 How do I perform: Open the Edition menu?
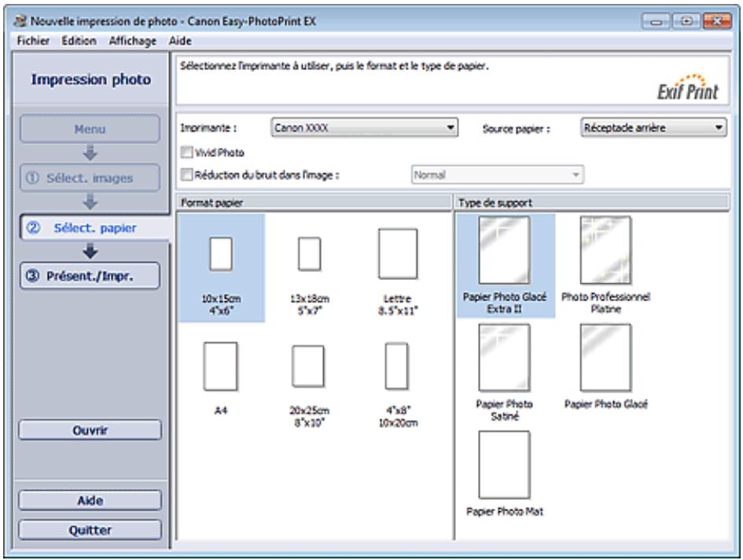[x=79, y=41]
